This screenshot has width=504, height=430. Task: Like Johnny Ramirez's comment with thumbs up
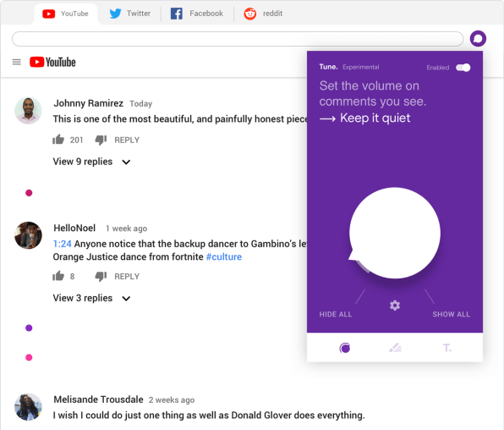click(x=58, y=140)
